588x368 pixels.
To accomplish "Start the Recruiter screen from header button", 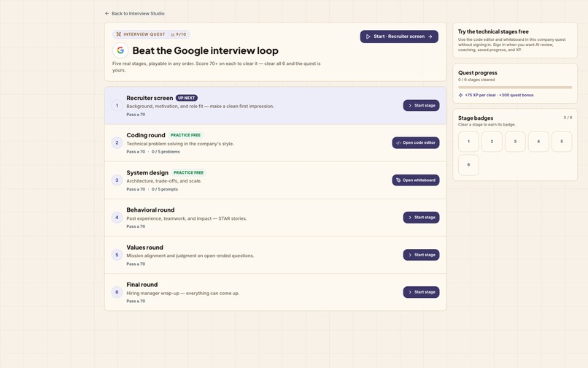I will click(x=399, y=37).
